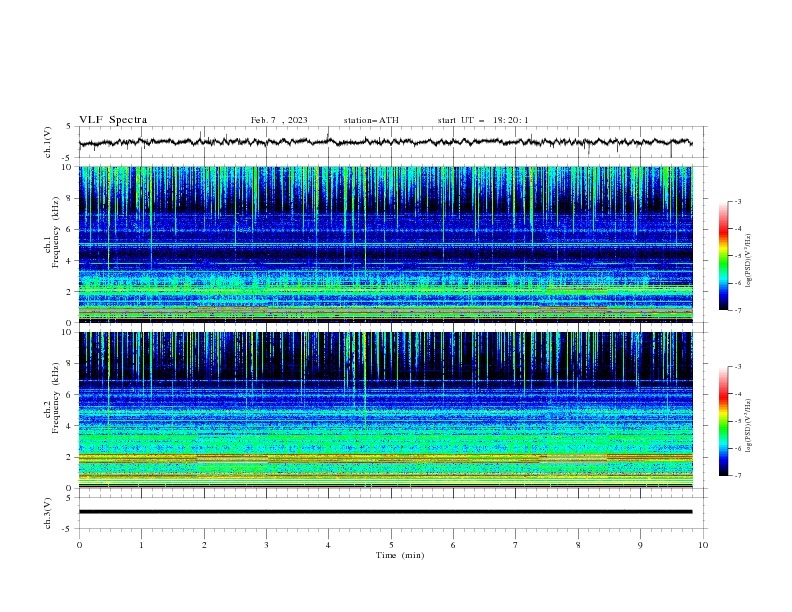Click time axis tick label "10"
This screenshot has height=612, width=792.
pos(703,545)
